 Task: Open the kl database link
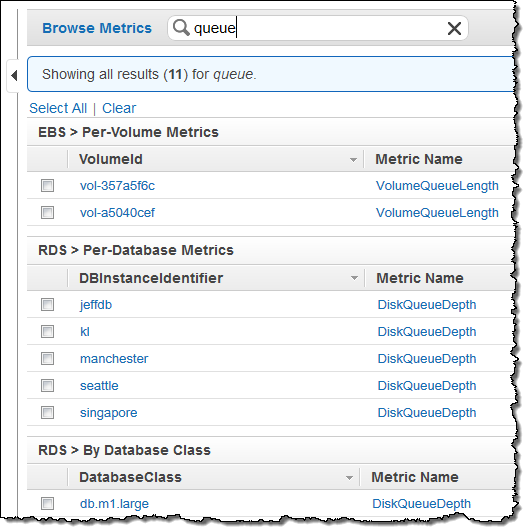[85, 332]
